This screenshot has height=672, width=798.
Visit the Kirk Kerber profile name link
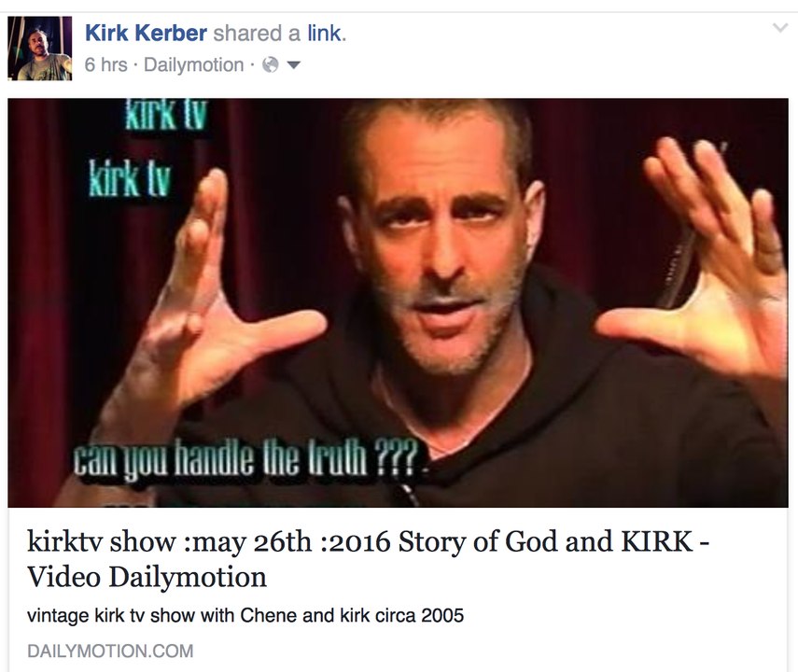click(146, 33)
